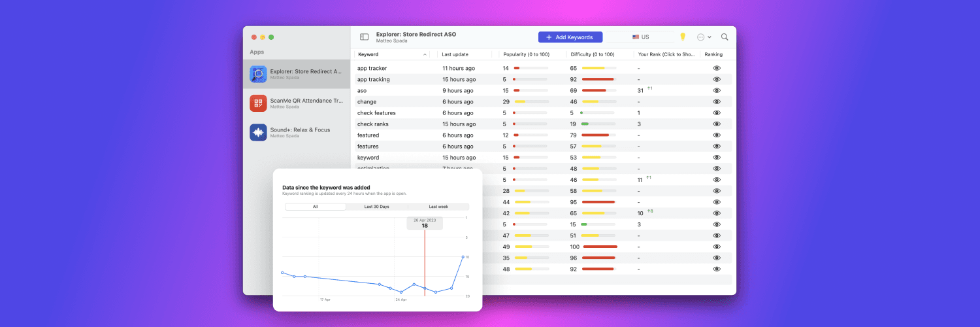Click rank 31 in the aso row
The width and height of the screenshot is (980, 327).
pyautogui.click(x=641, y=90)
